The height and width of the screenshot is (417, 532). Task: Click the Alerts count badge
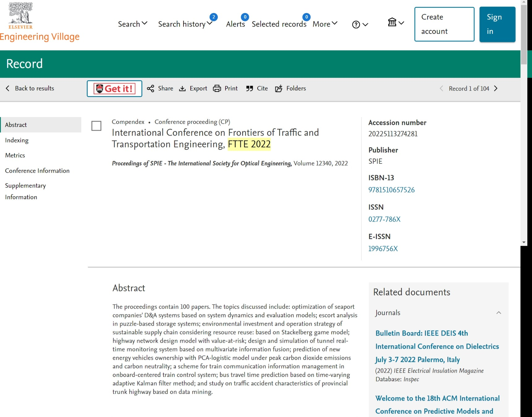click(x=245, y=17)
